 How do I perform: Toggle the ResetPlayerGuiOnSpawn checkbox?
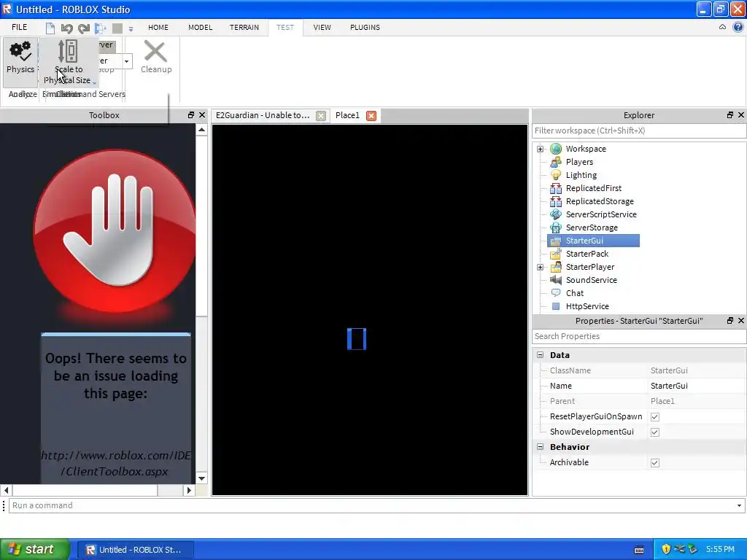(x=655, y=416)
